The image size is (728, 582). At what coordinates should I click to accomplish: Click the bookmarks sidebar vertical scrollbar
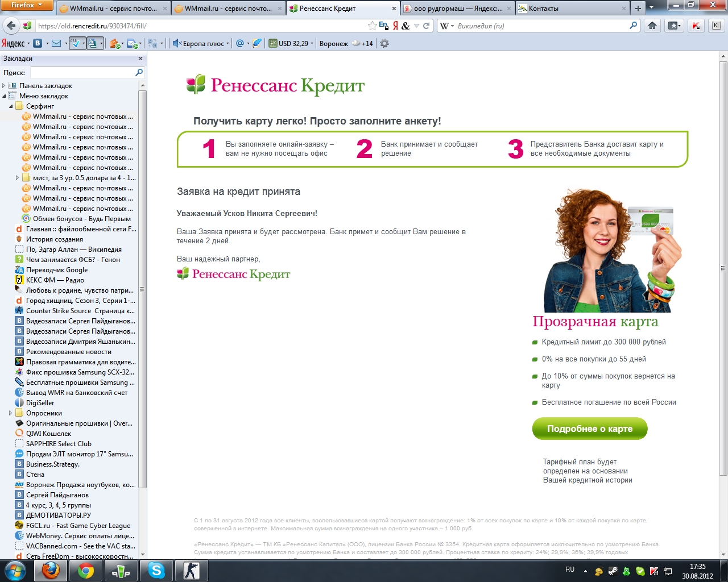pos(143,289)
